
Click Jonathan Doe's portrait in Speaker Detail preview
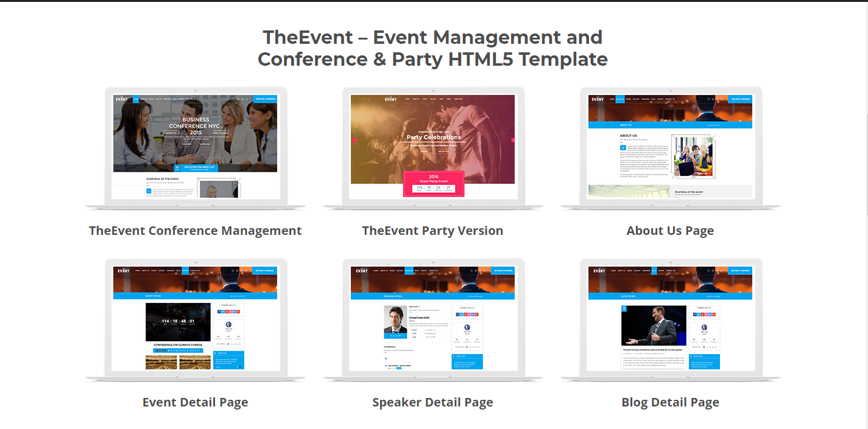[x=395, y=321]
